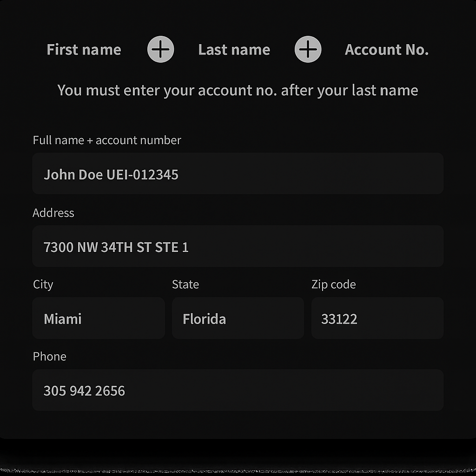
Task: Click the First name heading
Action: point(84,50)
